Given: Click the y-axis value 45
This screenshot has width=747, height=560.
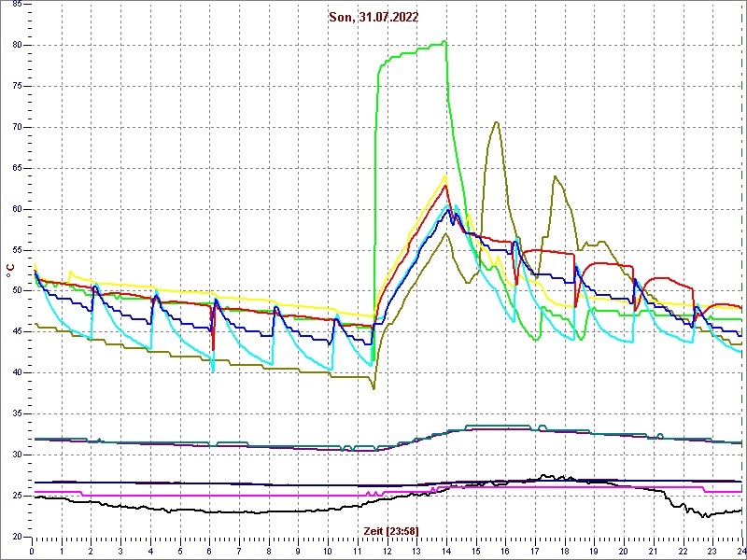Looking at the screenshot, I should 16,332.
